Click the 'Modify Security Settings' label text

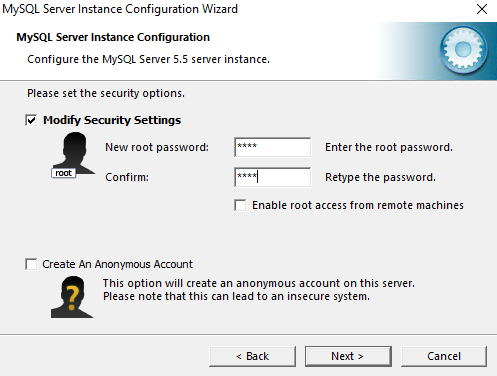tap(112, 120)
